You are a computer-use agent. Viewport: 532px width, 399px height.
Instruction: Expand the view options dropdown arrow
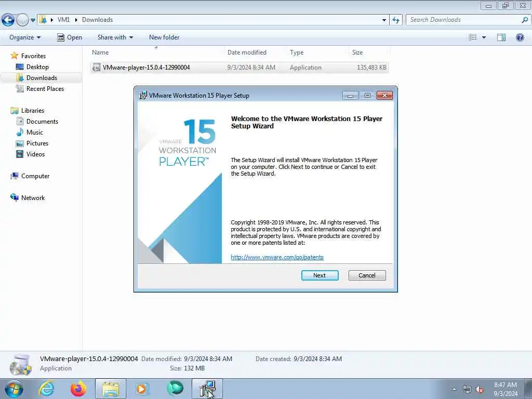click(484, 37)
